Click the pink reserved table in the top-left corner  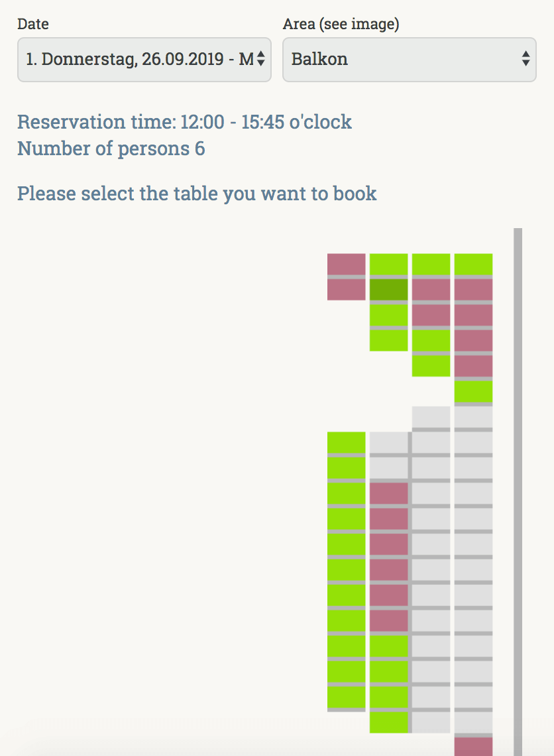click(347, 264)
